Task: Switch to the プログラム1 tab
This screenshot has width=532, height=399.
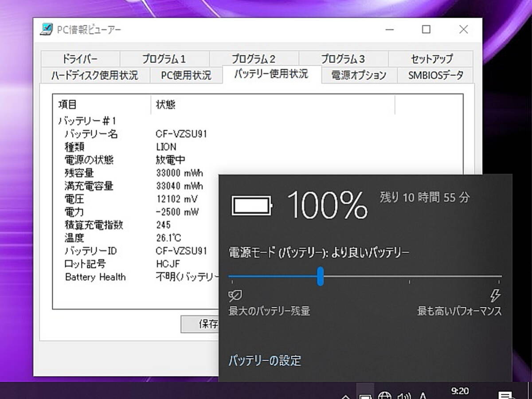Action: click(x=164, y=59)
